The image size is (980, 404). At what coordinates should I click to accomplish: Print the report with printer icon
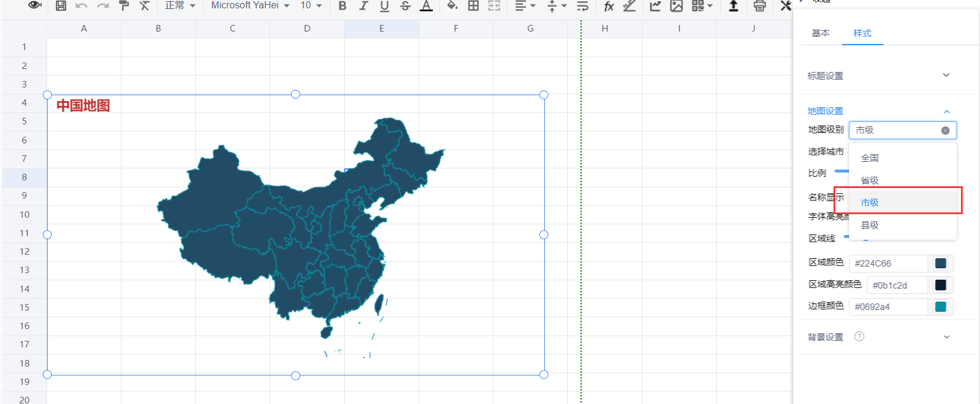[x=760, y=6]
